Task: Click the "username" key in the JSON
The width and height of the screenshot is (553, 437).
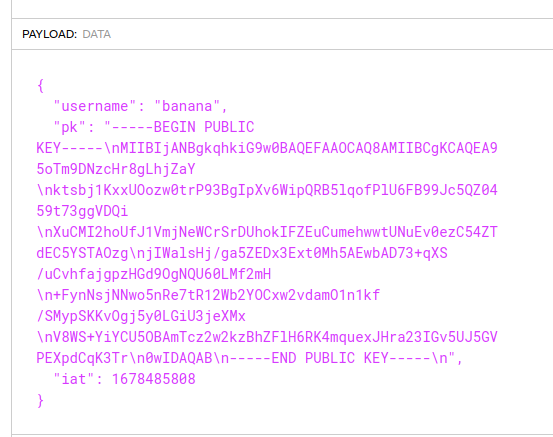Action: pyautogui.click(x=95, y=106)
